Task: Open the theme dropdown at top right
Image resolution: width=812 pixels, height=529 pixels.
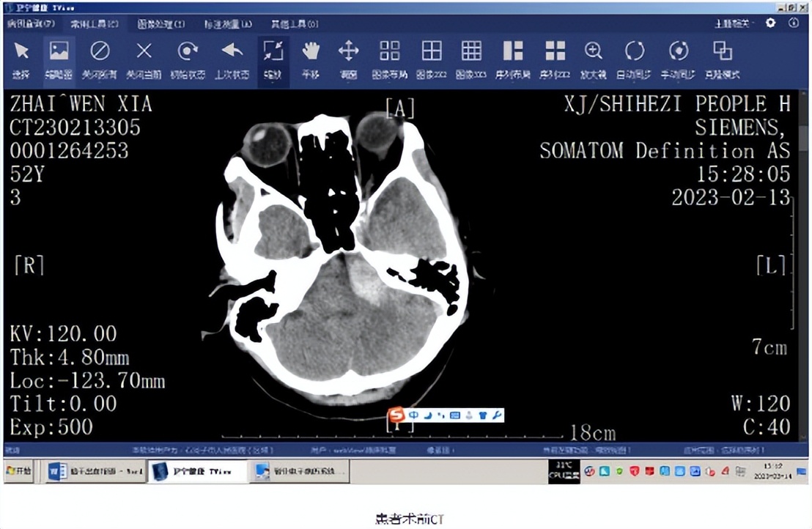Action: [x=734, y=23]
